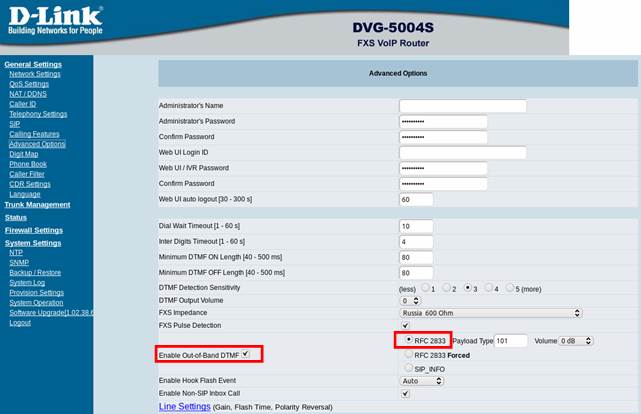Open DTMF Output Volume dropdown
Image resolution: width=641 pixels, height=414 pixels.
pos(410,301)
